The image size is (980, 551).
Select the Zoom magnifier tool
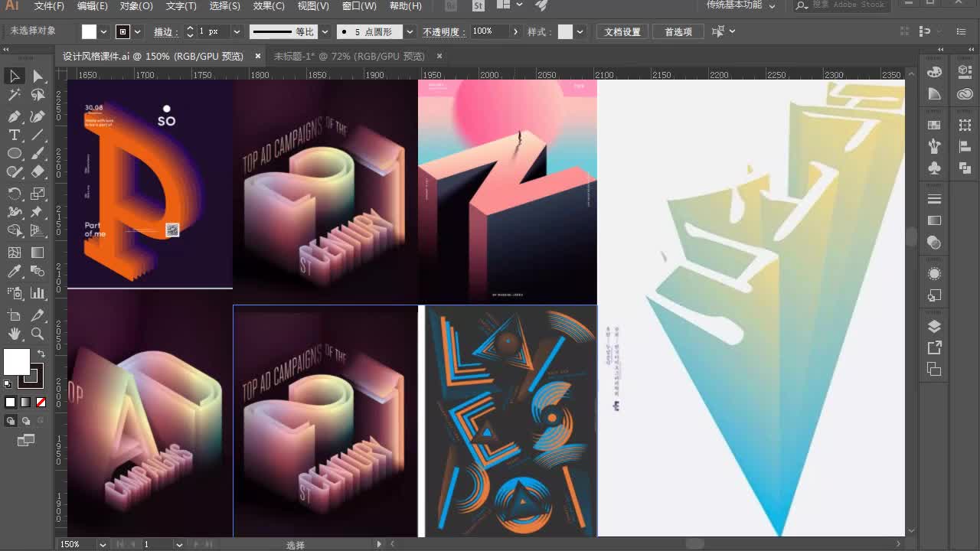tap(38, 334)
